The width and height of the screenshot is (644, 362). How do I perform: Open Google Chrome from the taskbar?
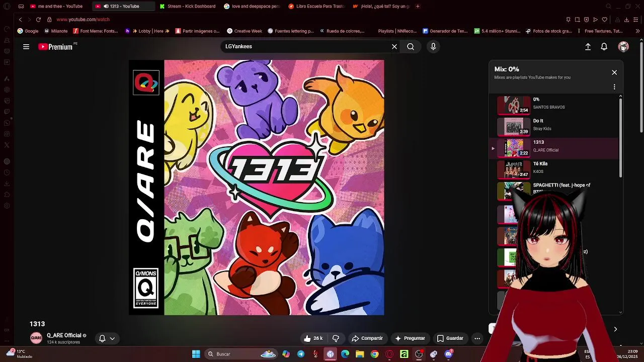374,354
